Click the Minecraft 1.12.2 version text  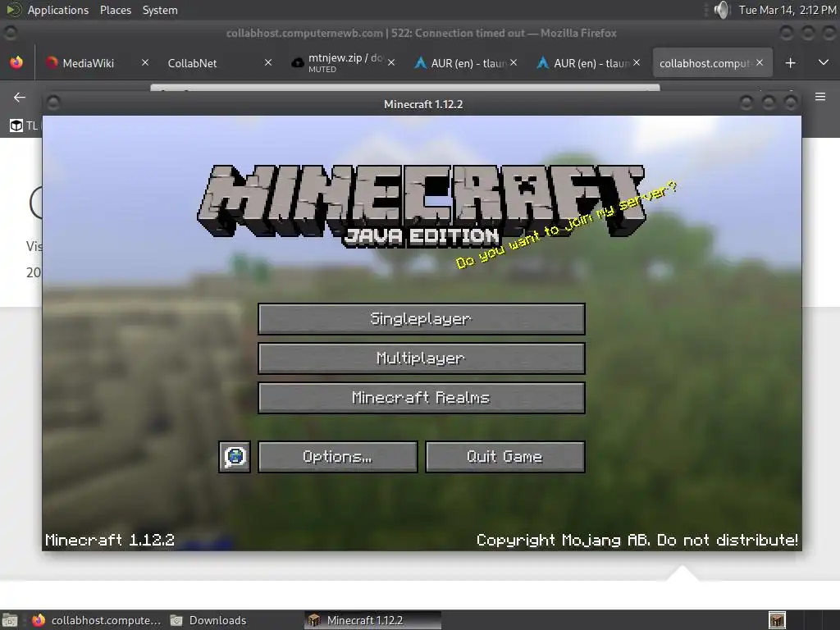click(x=110, y=540)
